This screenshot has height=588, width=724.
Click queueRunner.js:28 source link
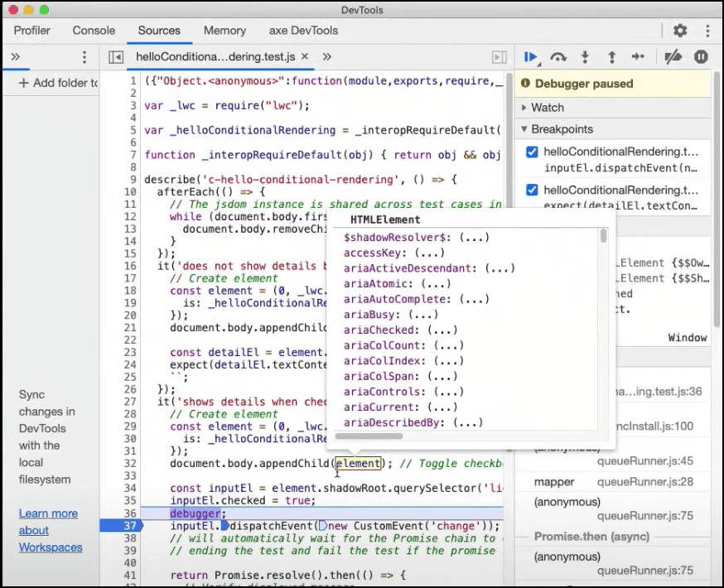tap(645, 482)
